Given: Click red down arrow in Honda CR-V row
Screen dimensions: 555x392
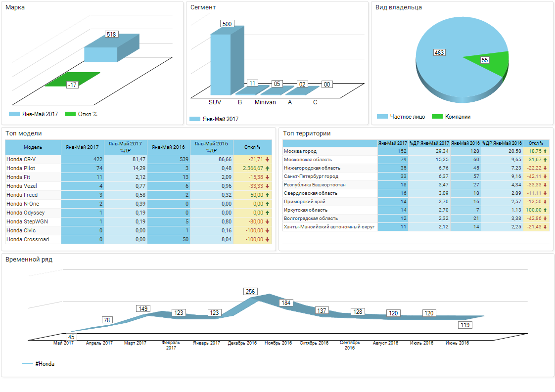Looking at the screenshot, I should (x=267, y=159).
